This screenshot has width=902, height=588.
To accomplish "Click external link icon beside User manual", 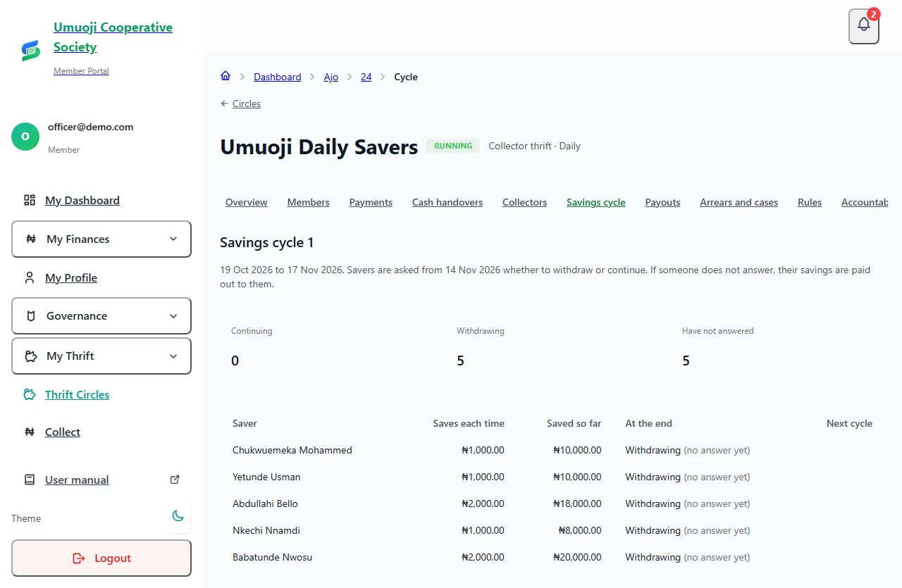I will pyautogui.click(x=175, y=480).
